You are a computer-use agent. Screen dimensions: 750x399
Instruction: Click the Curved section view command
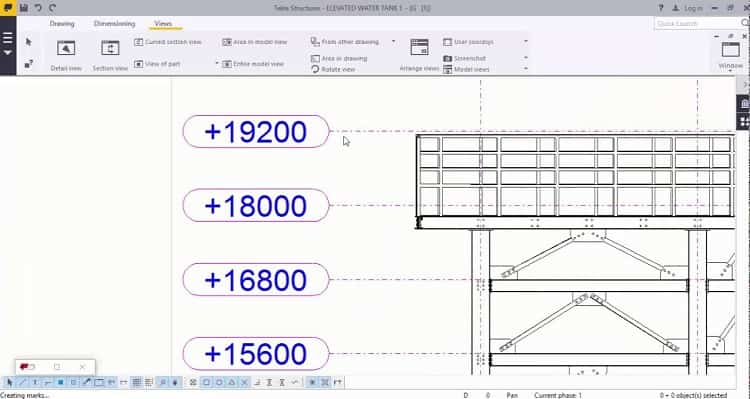click(168, 42)
